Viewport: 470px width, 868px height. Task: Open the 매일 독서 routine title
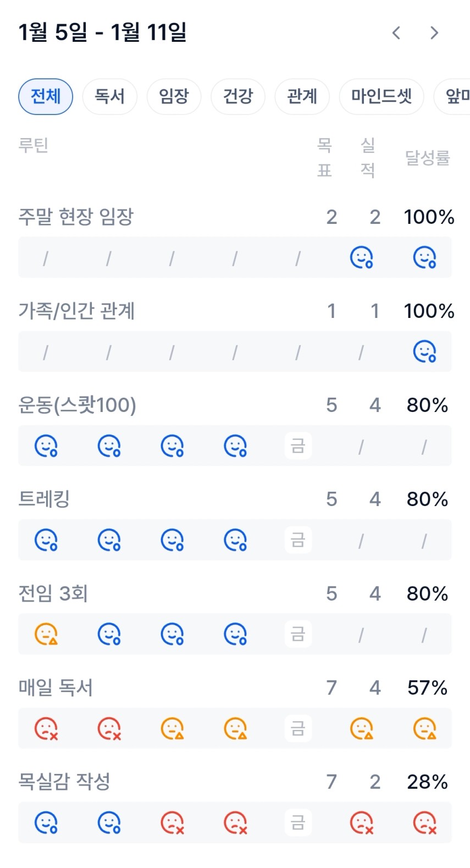pos(56,688)
